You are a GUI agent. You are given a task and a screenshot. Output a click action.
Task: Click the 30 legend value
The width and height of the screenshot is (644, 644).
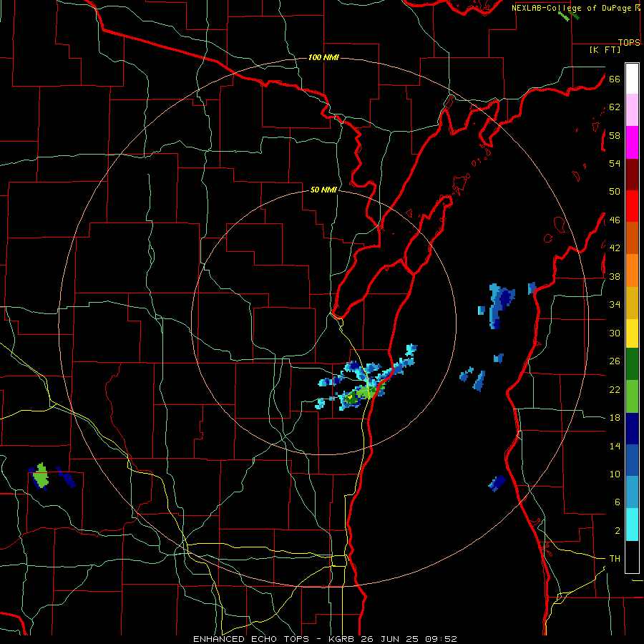615,333
